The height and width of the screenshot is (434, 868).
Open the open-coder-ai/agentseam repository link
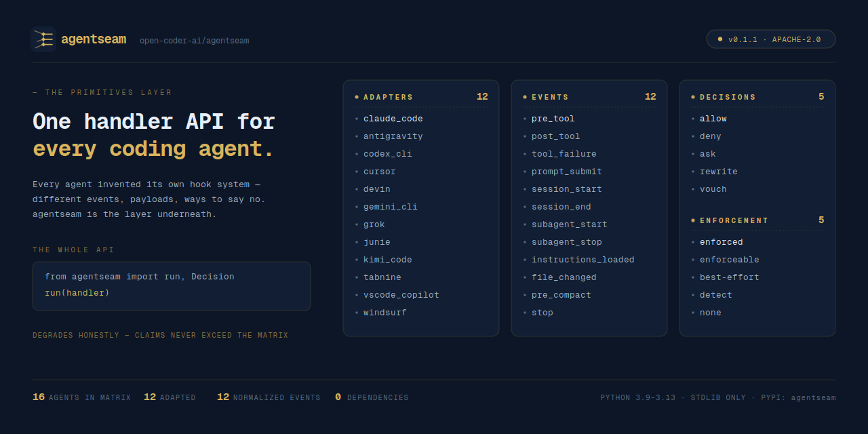pos(194,41)
